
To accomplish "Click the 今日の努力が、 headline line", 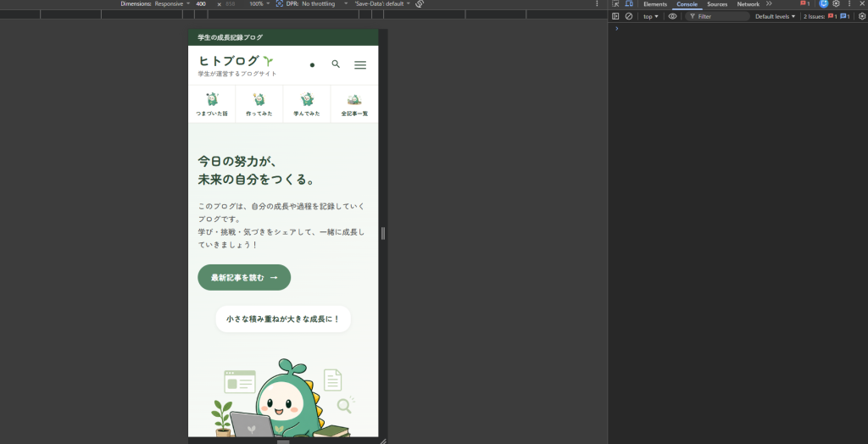I will point(237,162).
